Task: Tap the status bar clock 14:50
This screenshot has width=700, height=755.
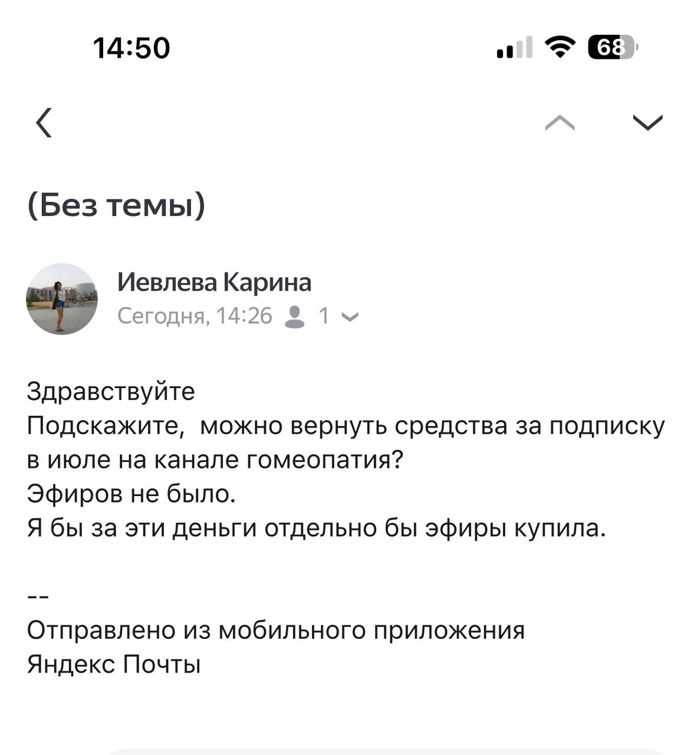Action: (132, 48)
